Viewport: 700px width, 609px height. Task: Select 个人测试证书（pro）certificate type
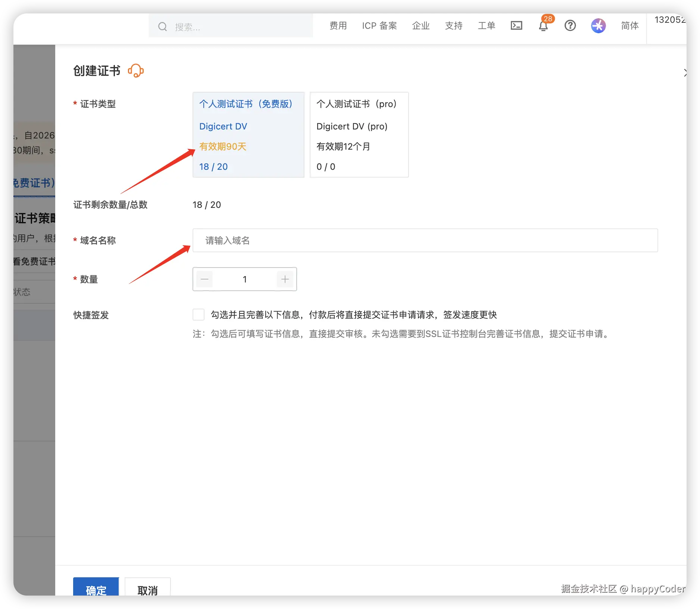[359, 135]
